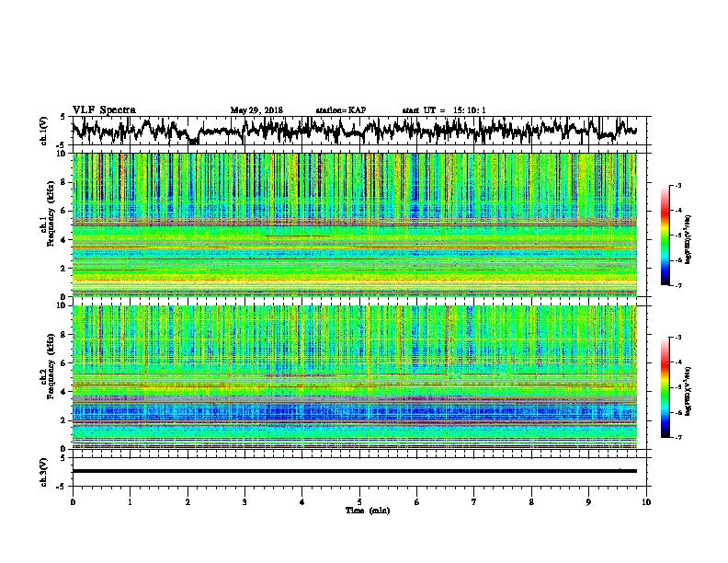Click time axis tick label "4"
The width and height of the screenshot is (728, 563).
pyautogui.click(x=302, y=502)
